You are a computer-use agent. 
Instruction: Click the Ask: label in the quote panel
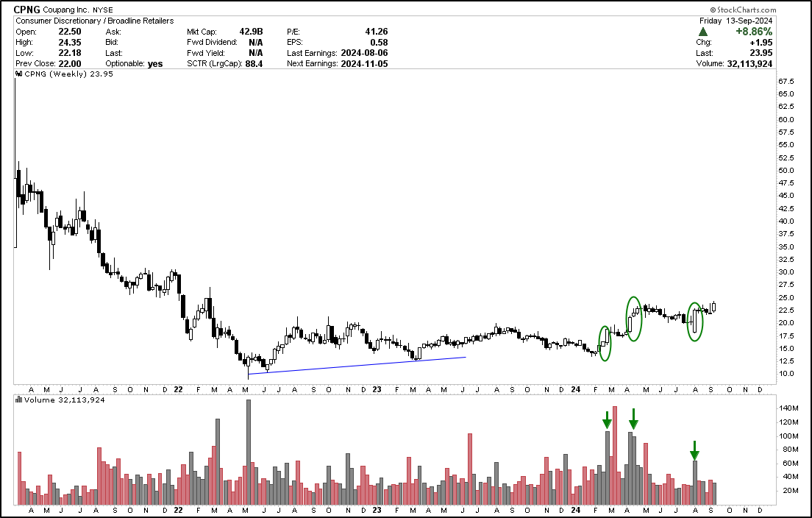pos(113,32)
